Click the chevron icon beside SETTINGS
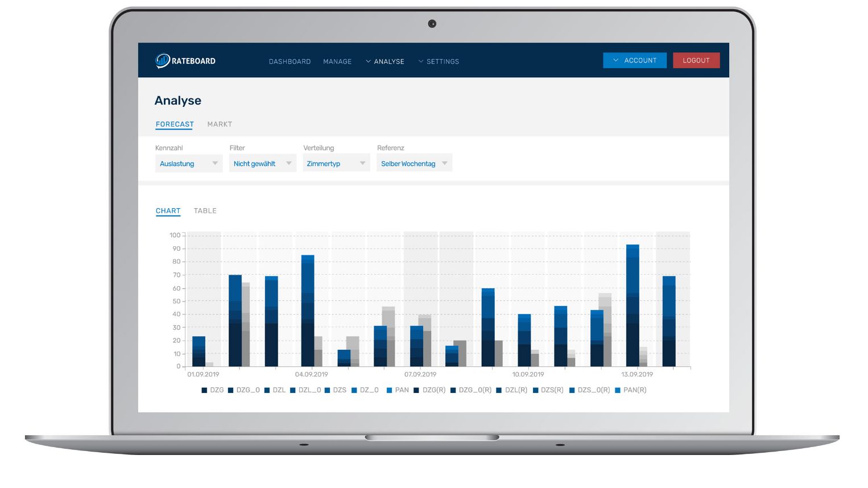Viewport: 868px width, 488px height. pos(421,61)
